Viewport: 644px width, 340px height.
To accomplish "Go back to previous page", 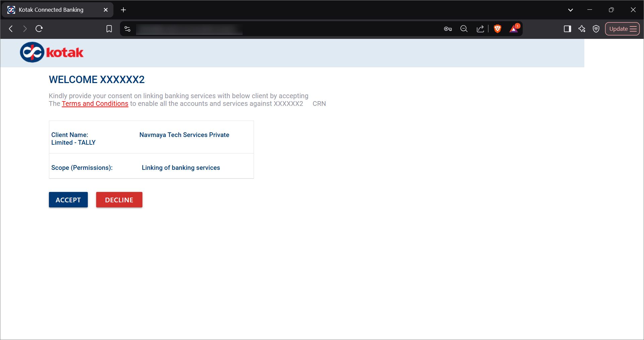I will pyautogui.click(x=11, y=29).
